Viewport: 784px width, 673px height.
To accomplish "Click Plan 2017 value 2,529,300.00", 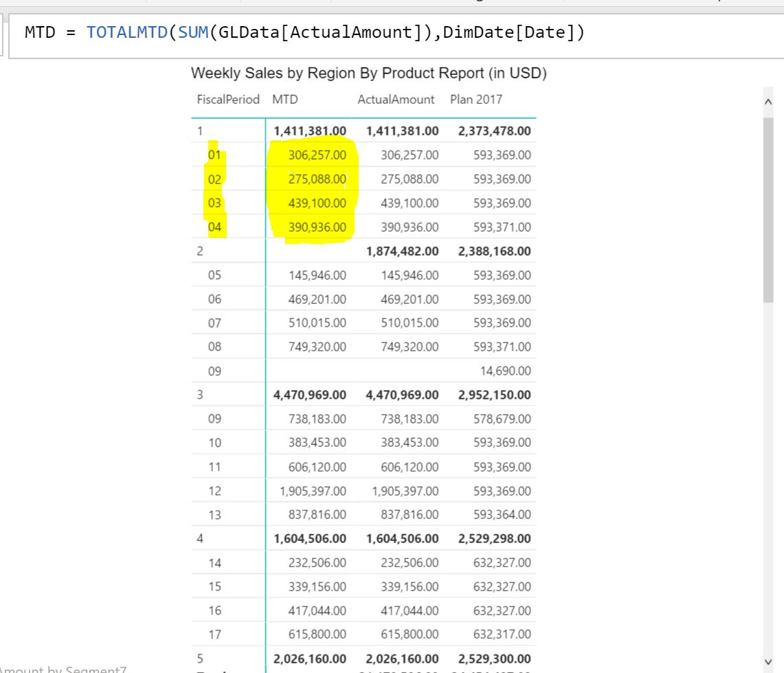I will pyautogui.click(x=495, y=659).
